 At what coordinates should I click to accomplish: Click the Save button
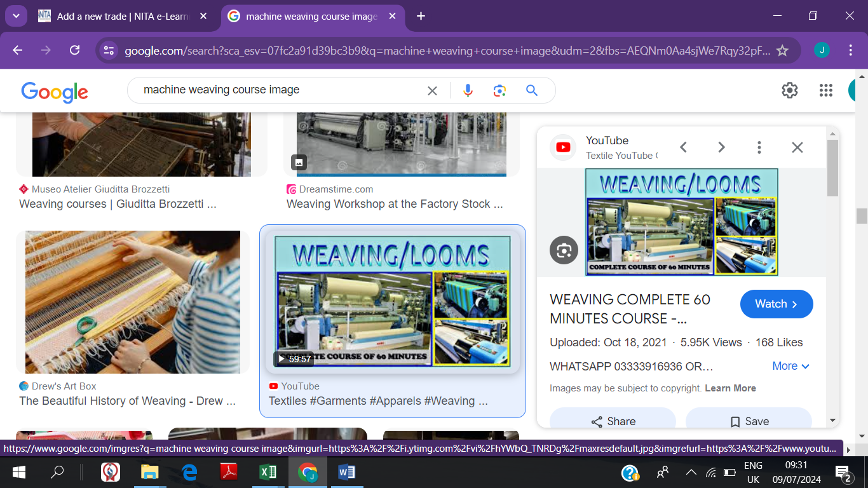tap(749, 421)
